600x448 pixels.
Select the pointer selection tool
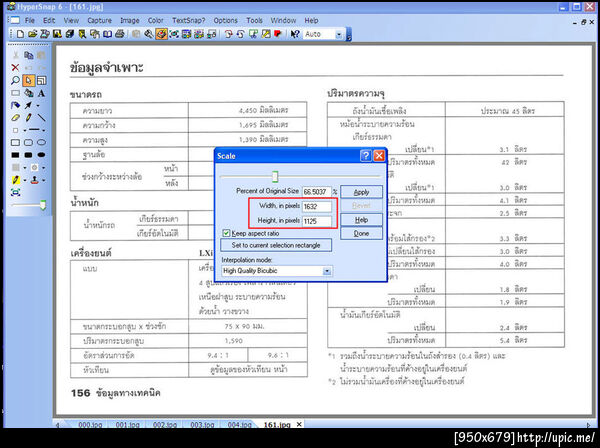[x=28, y=80]
